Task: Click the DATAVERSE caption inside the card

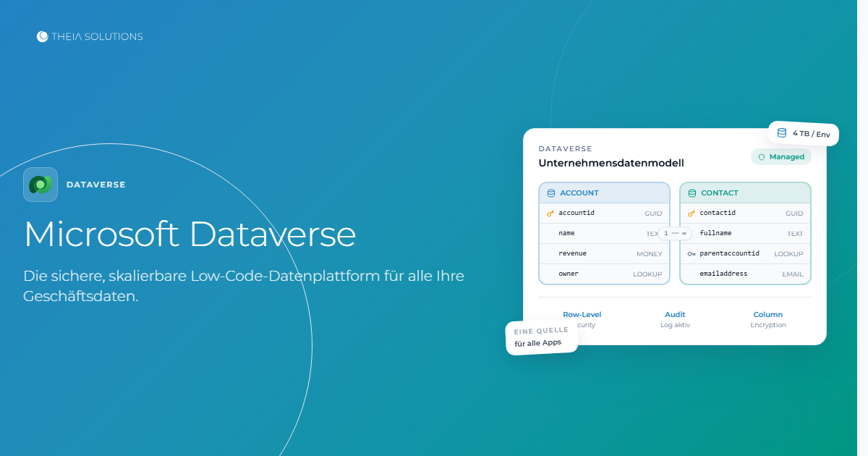Action: tap(566, 148)
